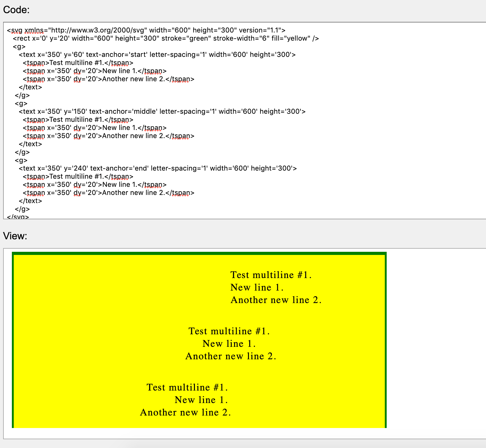The width and height of the screenshot is (486, 448).
Task: Click the 'View:' heading label
Action: (x=15, y=236)
